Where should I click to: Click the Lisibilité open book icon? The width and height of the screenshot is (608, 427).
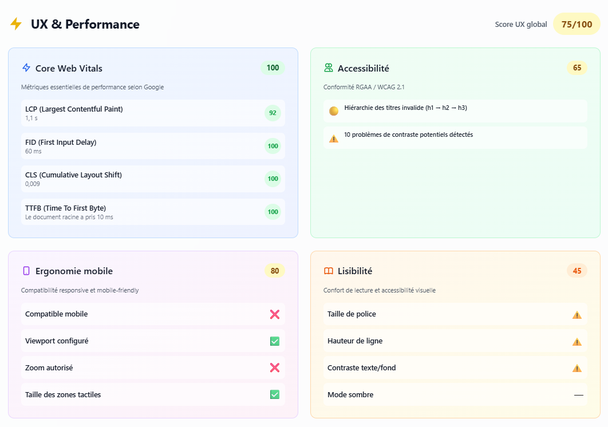328,271
